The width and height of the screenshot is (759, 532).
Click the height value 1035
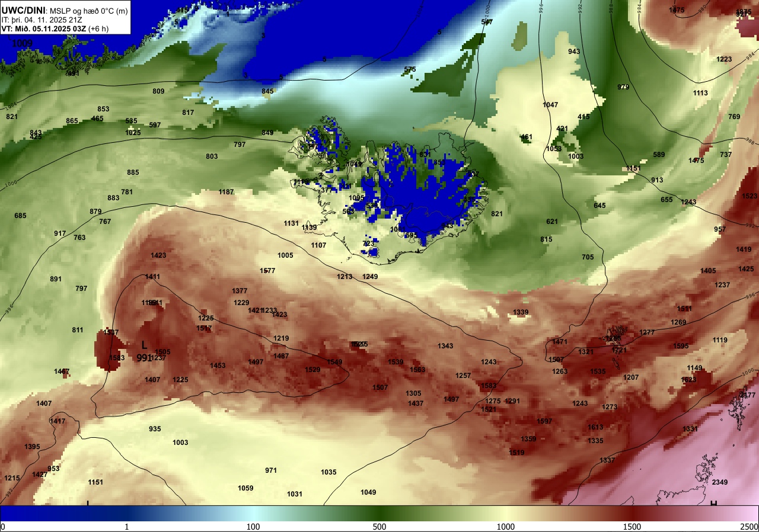pyautogui.click(x=329, y=472)
